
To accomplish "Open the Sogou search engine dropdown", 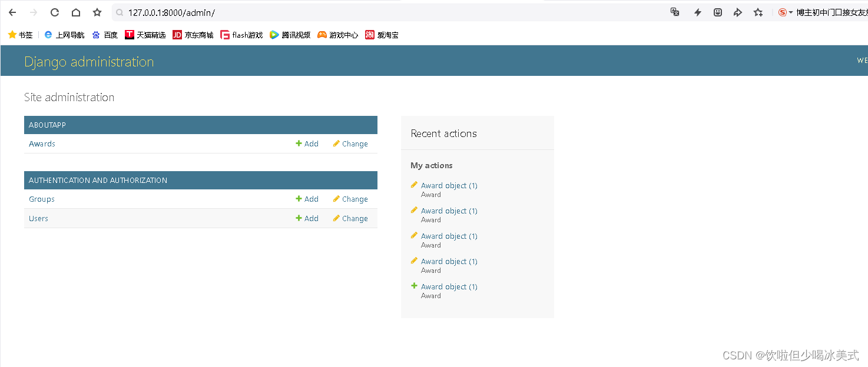I will (x=791, y=12).
